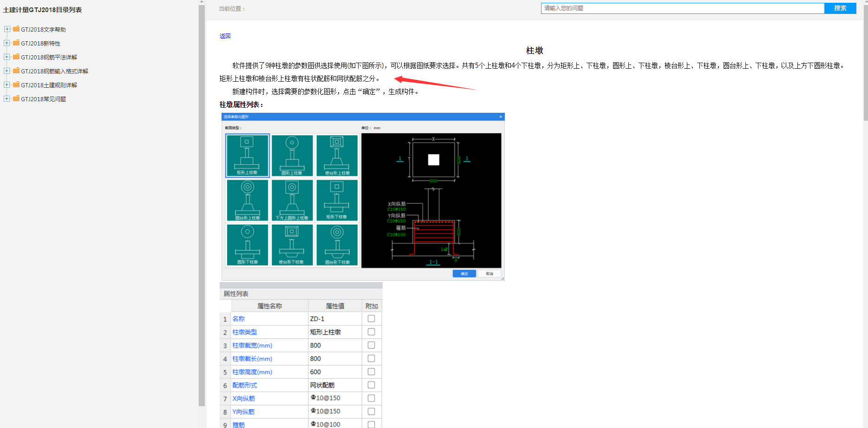868x428 pixels.
Task: Click the 名称 property name link
Action: tap(239, 319)
